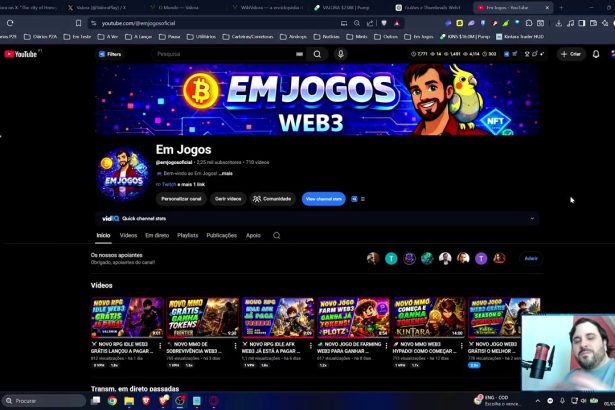Switch to the X (Twitter) Valora tab
The width and height of the screenshot is (615, 410).
click(x=102, y=7)
